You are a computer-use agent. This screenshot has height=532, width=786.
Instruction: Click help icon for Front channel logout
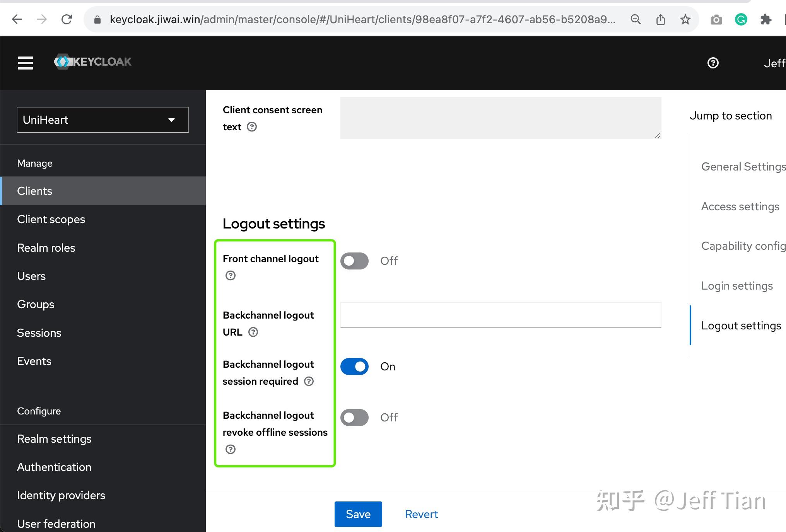(x=231, y=276)
